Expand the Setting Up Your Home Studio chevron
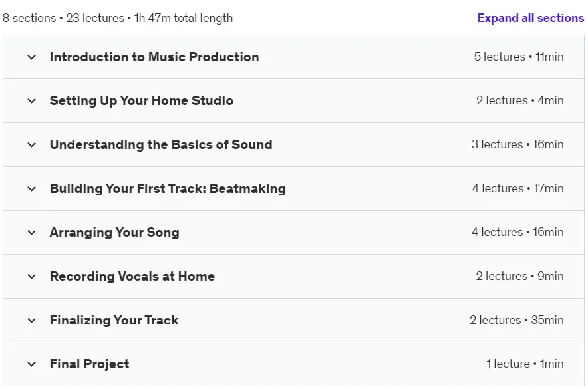Viewport: 588px width, 389px height. pos(32,101)
